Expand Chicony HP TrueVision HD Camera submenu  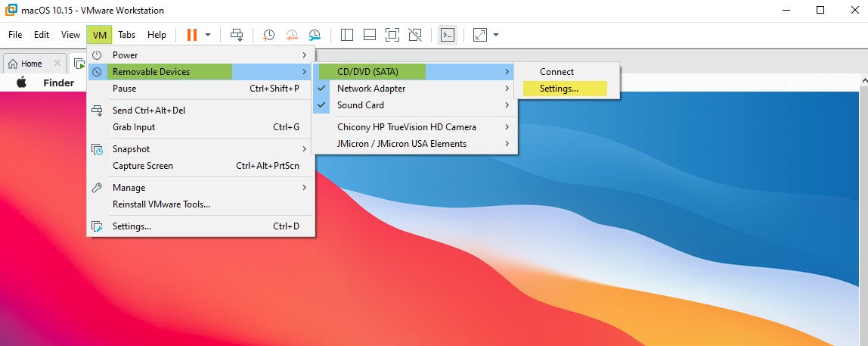tap(414, 127)
